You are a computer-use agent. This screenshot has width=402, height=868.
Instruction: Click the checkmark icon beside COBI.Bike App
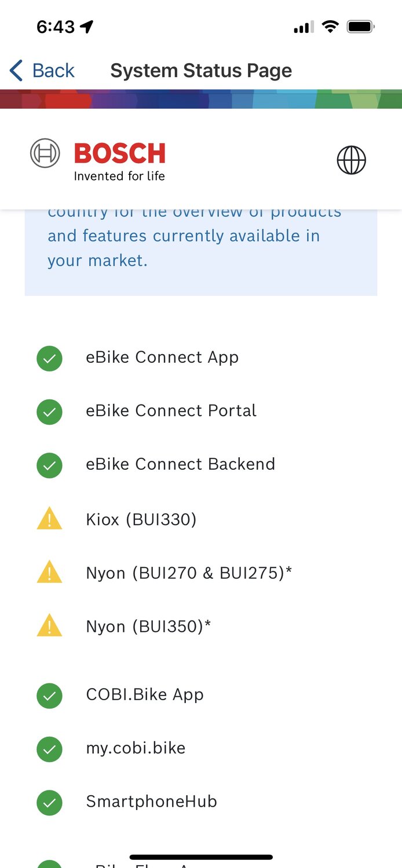tap(49, 696)
